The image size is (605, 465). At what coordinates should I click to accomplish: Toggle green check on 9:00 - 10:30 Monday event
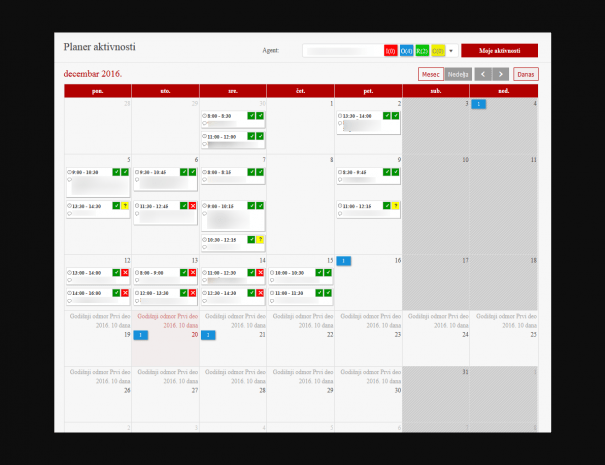click(116, 172)
